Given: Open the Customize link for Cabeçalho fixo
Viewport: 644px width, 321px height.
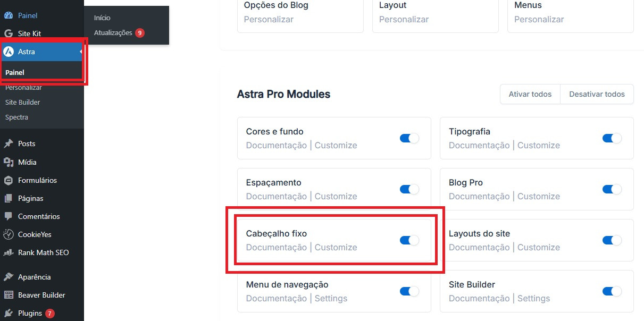Looking at the screenshot, I should pos(336,247).
